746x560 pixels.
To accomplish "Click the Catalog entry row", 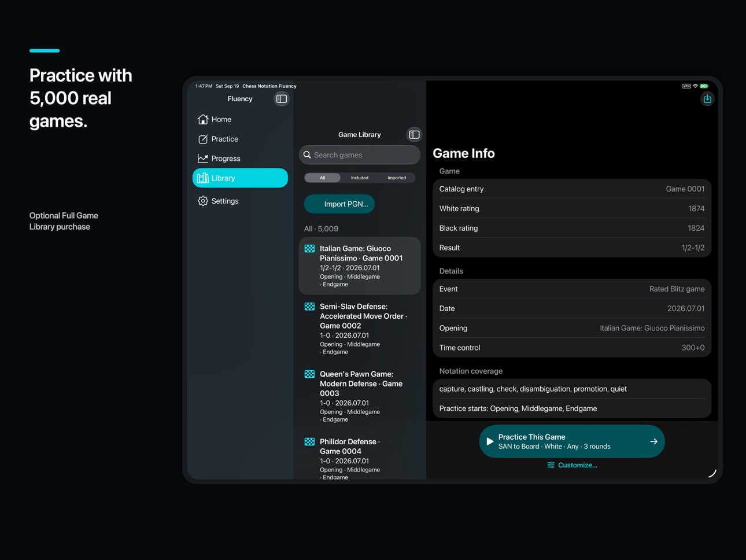I will click(x=572, y=189).
